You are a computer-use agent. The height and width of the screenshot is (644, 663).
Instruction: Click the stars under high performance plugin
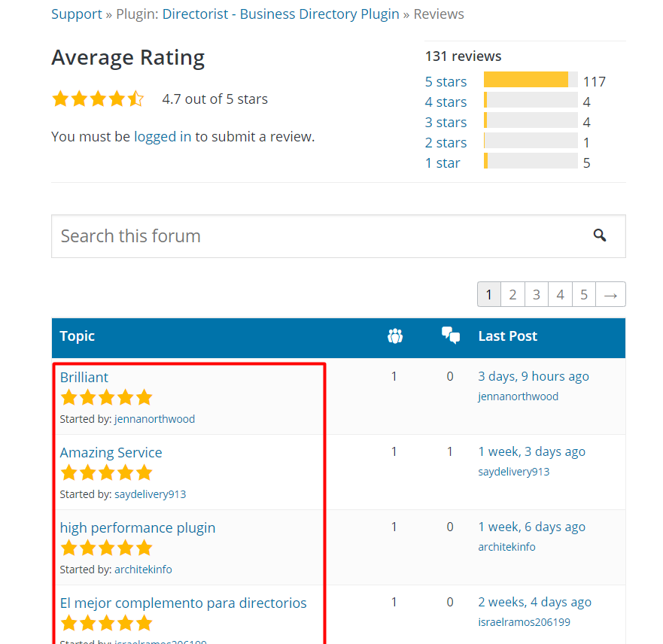click(106, 548)
